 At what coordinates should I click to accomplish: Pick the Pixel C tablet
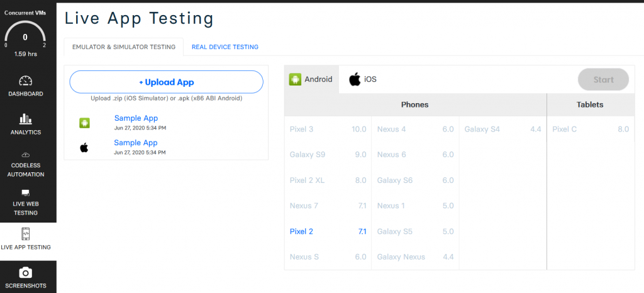pyautogui.click(x=590, y=129)
